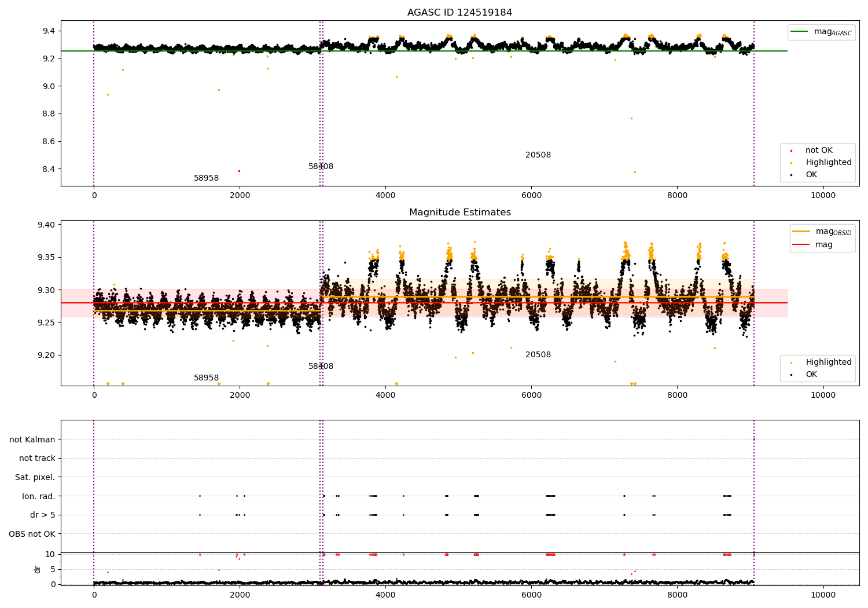Image resolution: width=868 pixels, height=608 pixels.
Task: Click the 'dr > 5' row label
Action: (x=43, y=515)
